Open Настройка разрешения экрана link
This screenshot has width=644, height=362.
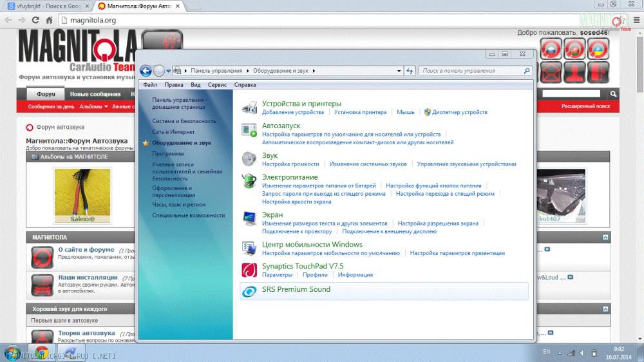[x=438, y=224]
